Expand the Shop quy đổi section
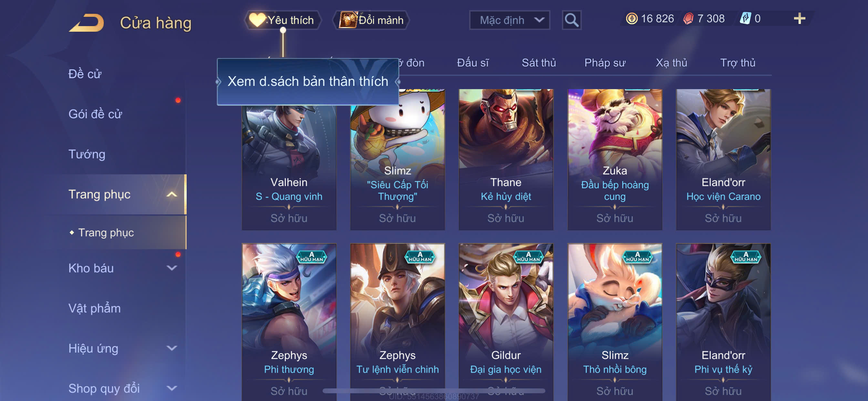Viewport: 868px width, 401px height. (x=171, y=388)
